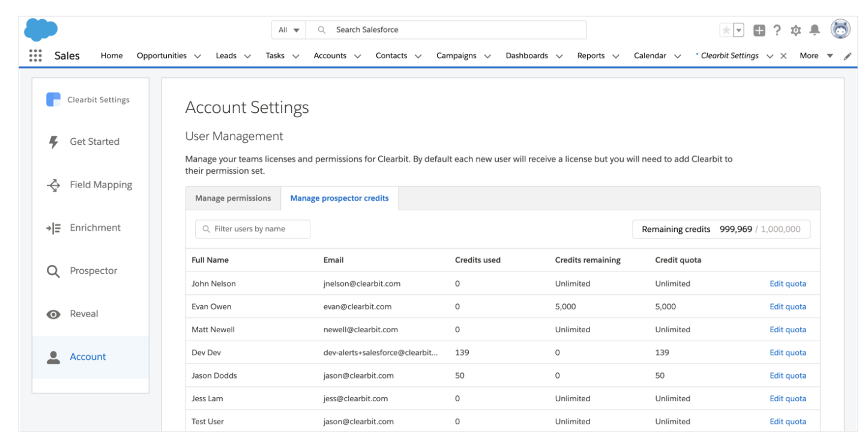868x447 pixels.
Task: Edit quota for Jess Lam
Action: (x=788, y=398)
